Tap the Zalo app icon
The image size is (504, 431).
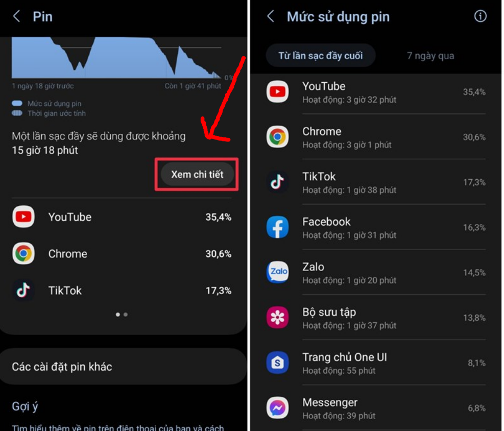[x=277, y=272]
